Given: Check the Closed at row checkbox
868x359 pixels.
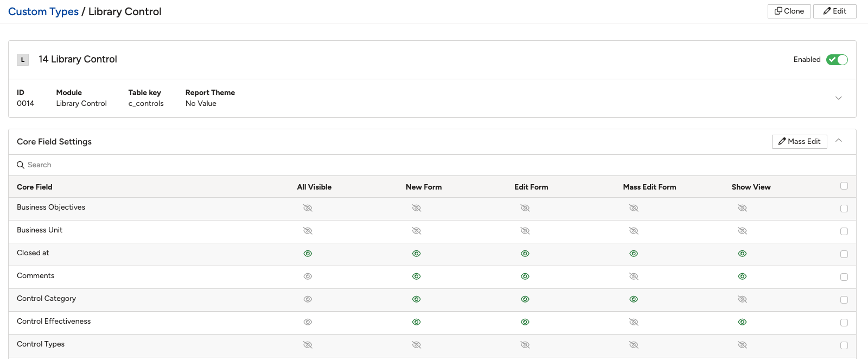Looking at the screenshot, I should pos(844,254).
